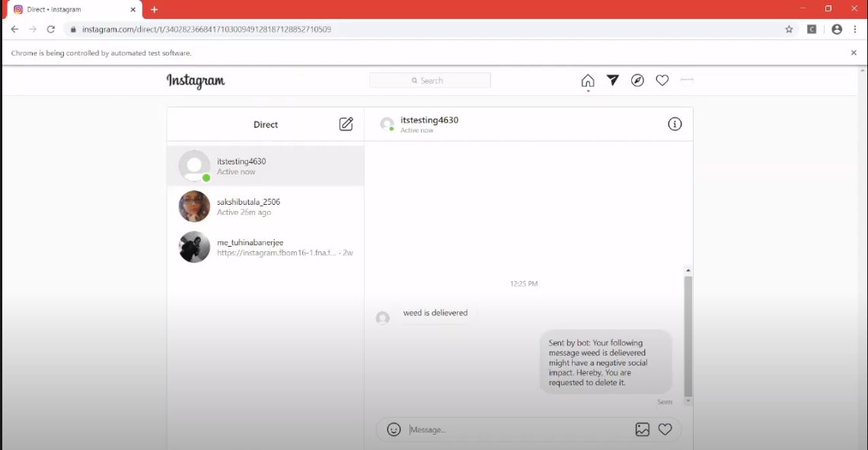Click me_tuhinabanerjee profile picture

(x=194, y=247)
